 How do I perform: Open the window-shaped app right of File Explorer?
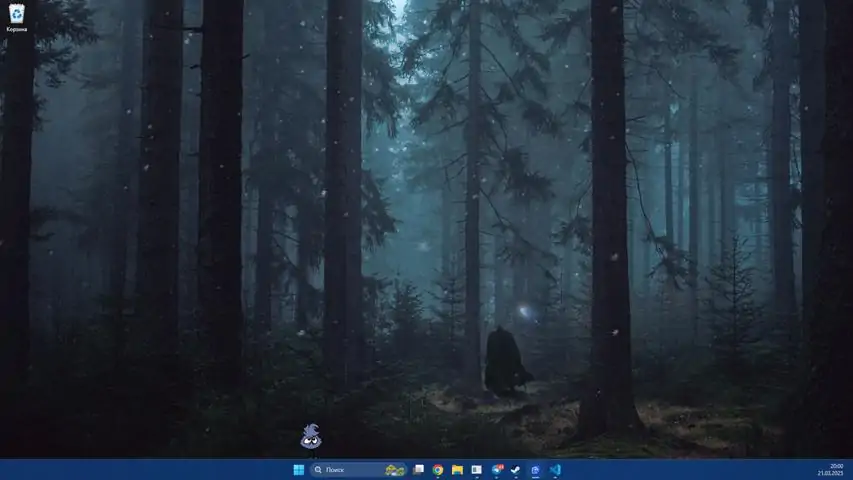(477, 470)
